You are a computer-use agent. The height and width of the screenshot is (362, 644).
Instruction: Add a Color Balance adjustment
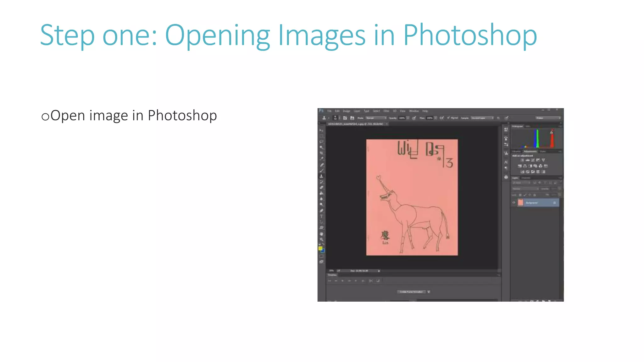(525, 166)
